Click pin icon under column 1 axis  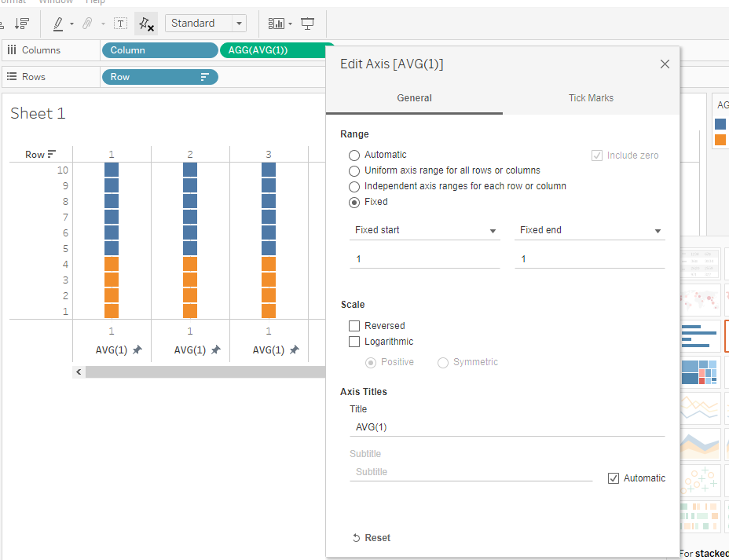[x=137, y=350]
